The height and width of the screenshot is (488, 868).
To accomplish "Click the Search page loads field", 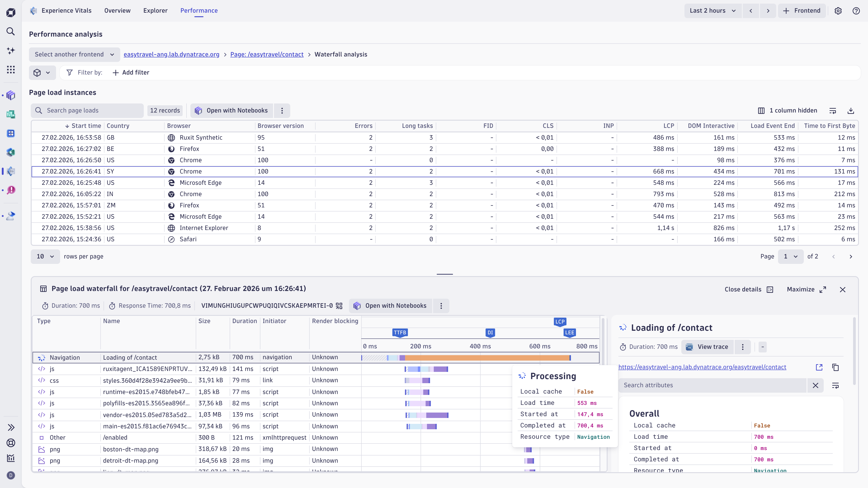I will point(88,110).
